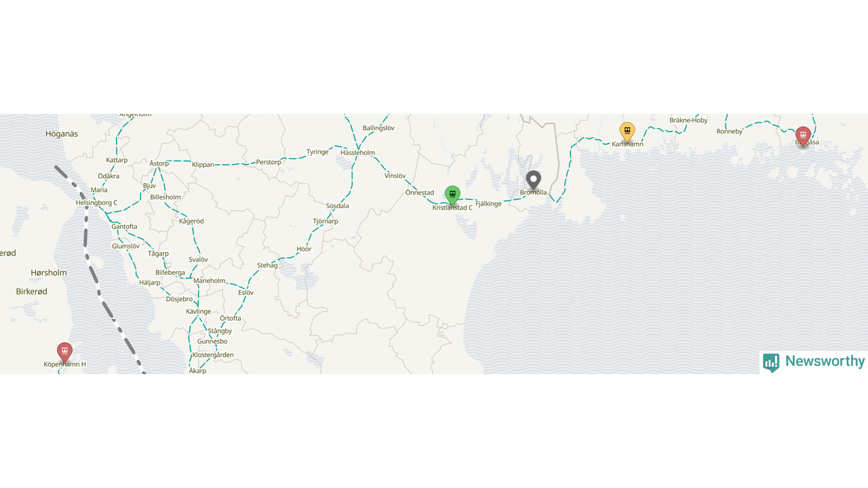Click the Birkerød town label
The width and height of the screenshot is (868, 488).
point(32,291)
